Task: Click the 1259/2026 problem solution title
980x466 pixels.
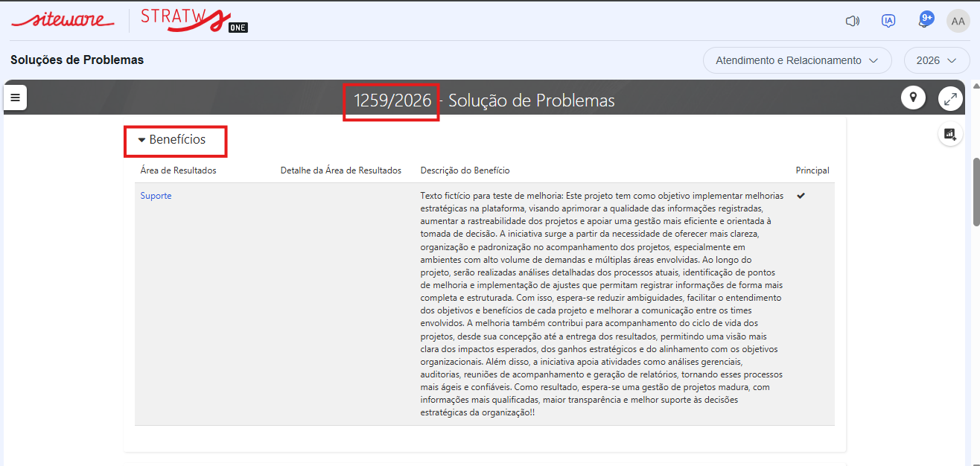Action: coord(392,100)
